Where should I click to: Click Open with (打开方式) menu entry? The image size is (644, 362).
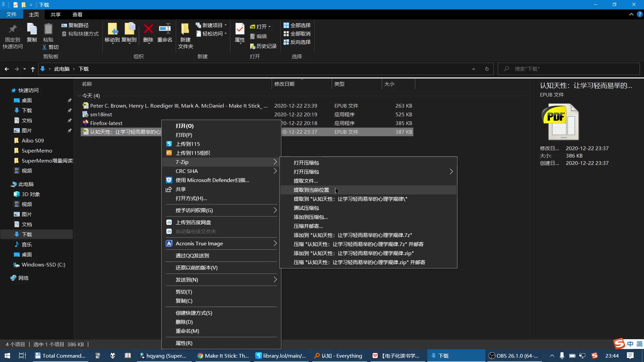coord(221,198)
